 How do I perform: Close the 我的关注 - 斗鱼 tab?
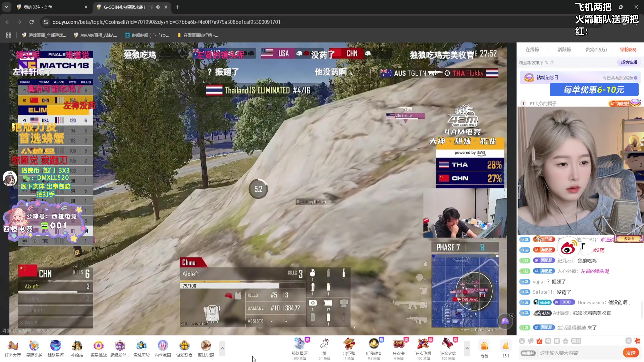point(86,7)
